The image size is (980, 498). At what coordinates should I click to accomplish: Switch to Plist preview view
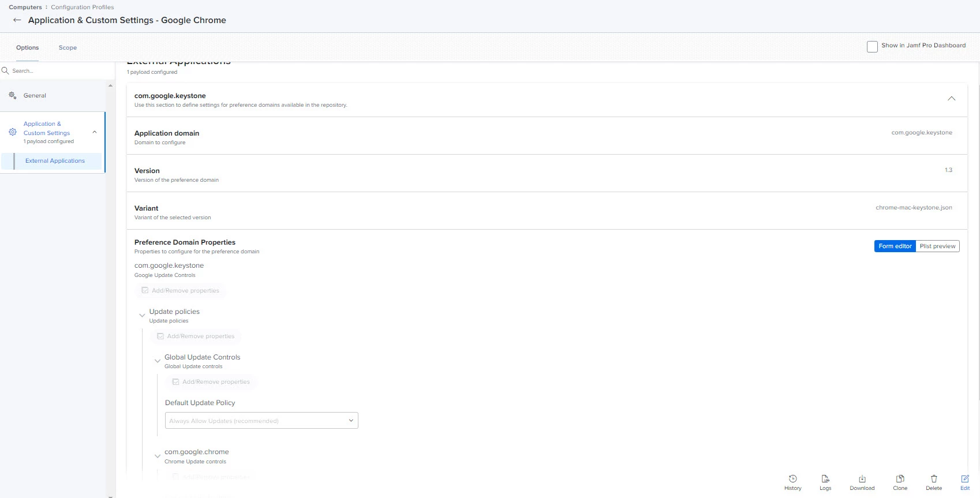[x=937, y=246]
